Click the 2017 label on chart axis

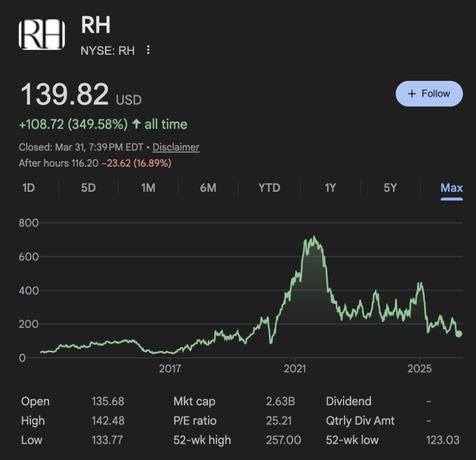click(170, 369)
